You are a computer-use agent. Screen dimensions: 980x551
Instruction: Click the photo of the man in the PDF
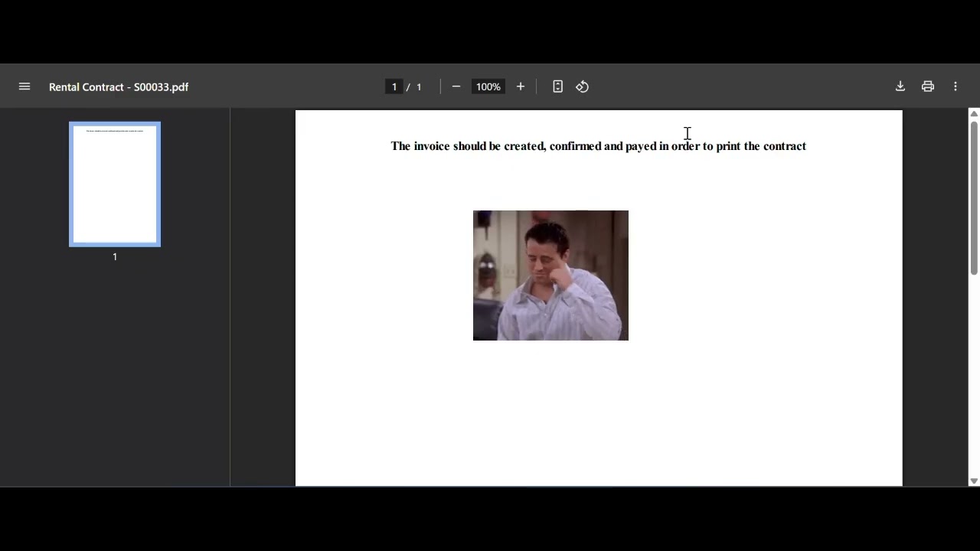click(550, 275)
